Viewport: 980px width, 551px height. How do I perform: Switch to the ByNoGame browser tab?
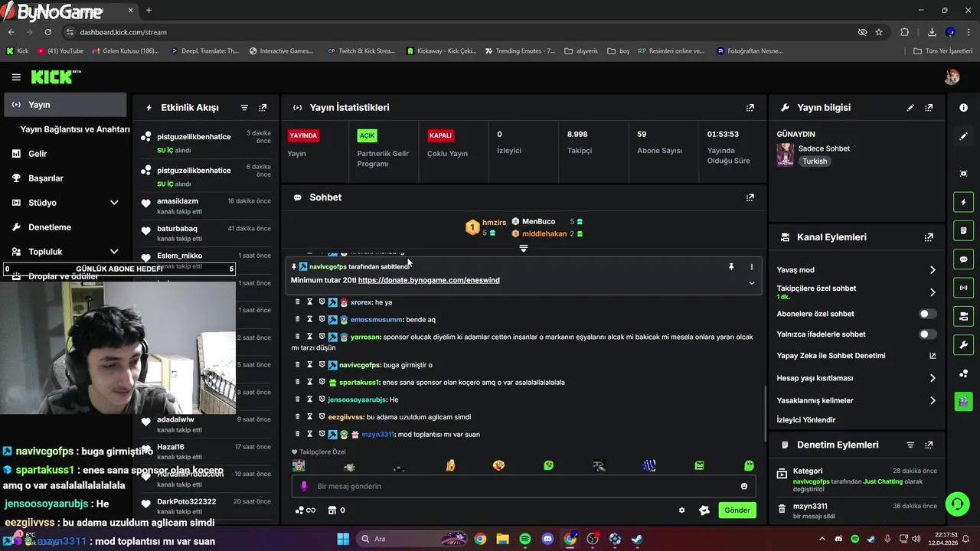point(69,11)
